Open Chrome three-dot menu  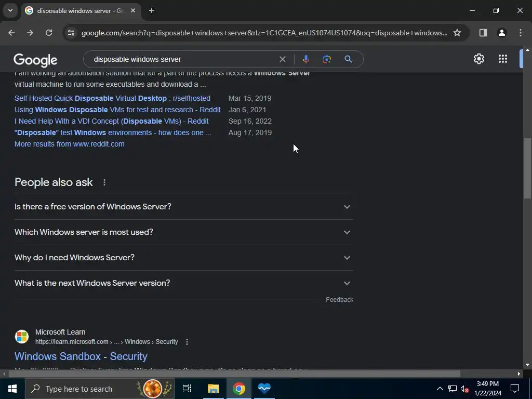pos(520,33)
